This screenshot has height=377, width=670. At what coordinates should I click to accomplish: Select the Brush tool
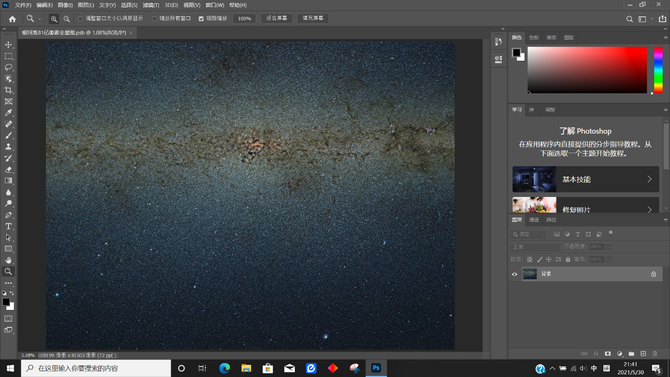[x=8, y=135]
